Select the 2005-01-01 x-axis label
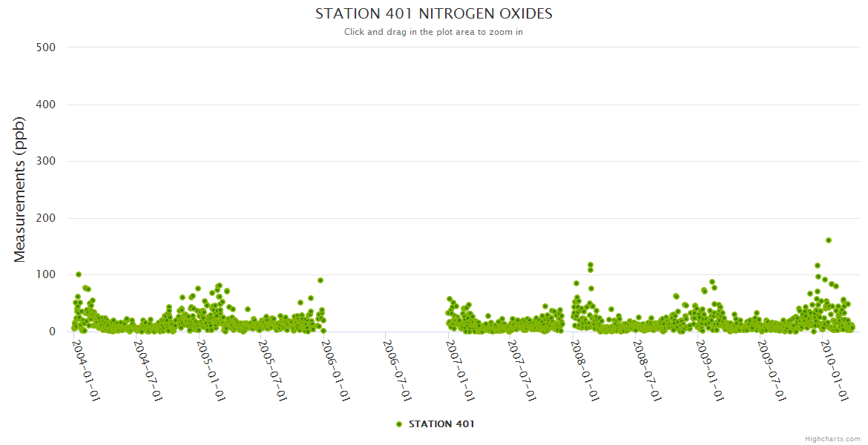This screenshot has height=445, width=868. click(211, 369)
